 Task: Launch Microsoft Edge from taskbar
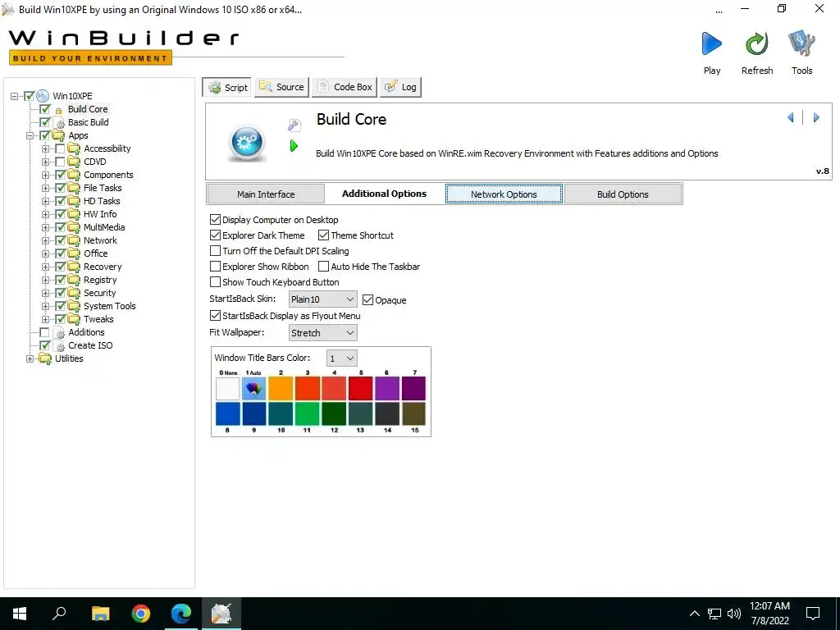181,614
